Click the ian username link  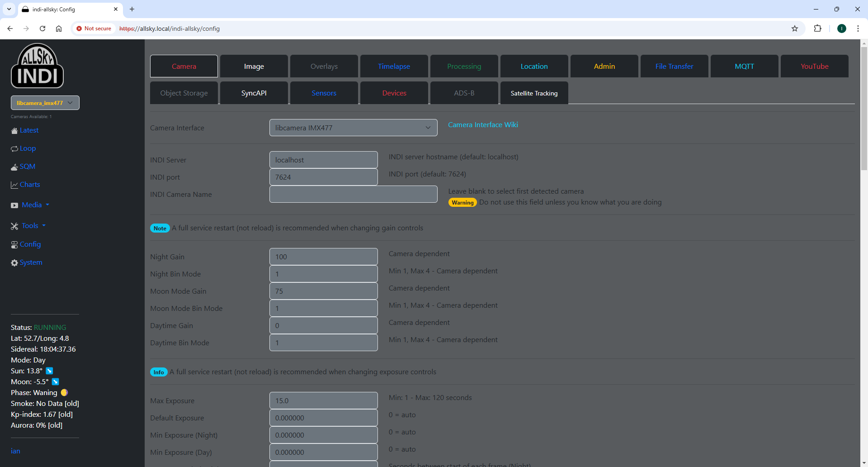tap(15, 451)
